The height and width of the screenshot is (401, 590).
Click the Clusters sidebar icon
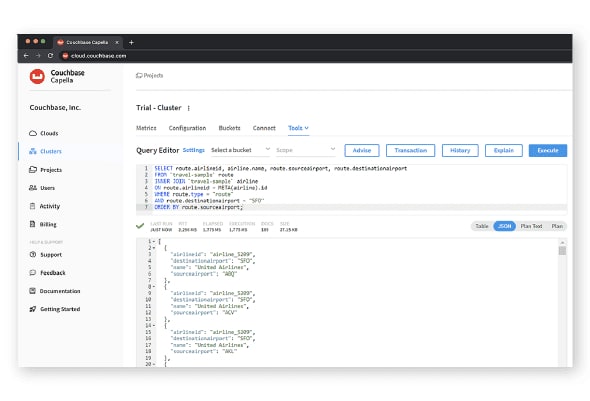click(x=33, y=151)
